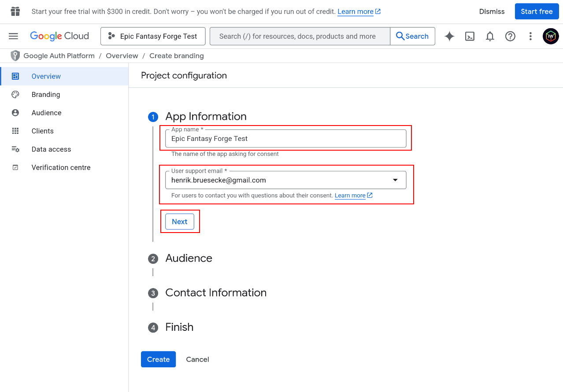This screenshot has width=563, height=392.
Task: Open Data access settings icon
Action: point(15,149)
